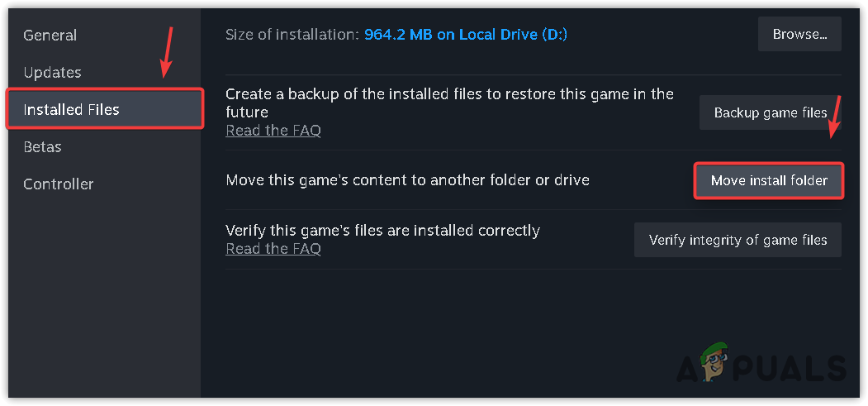
Task: Click the Verify this game's files description
Action: pyautogui.click(x=382, y=231)
